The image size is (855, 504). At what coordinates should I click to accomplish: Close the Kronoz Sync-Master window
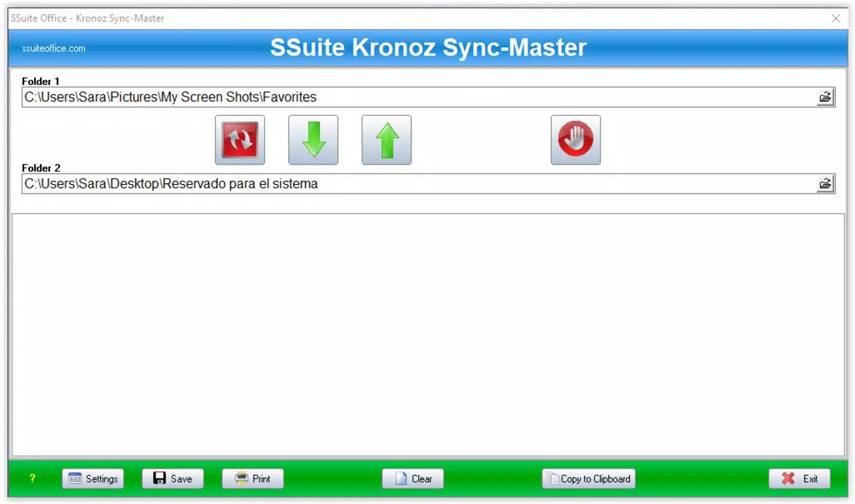coord(836,18)
